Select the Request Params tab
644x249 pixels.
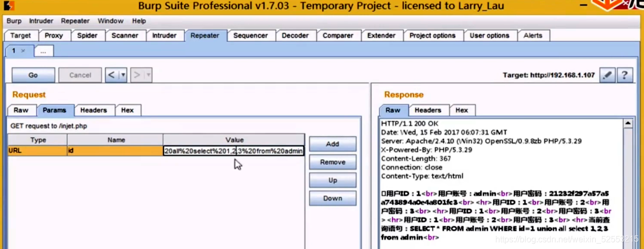[55, 110]
